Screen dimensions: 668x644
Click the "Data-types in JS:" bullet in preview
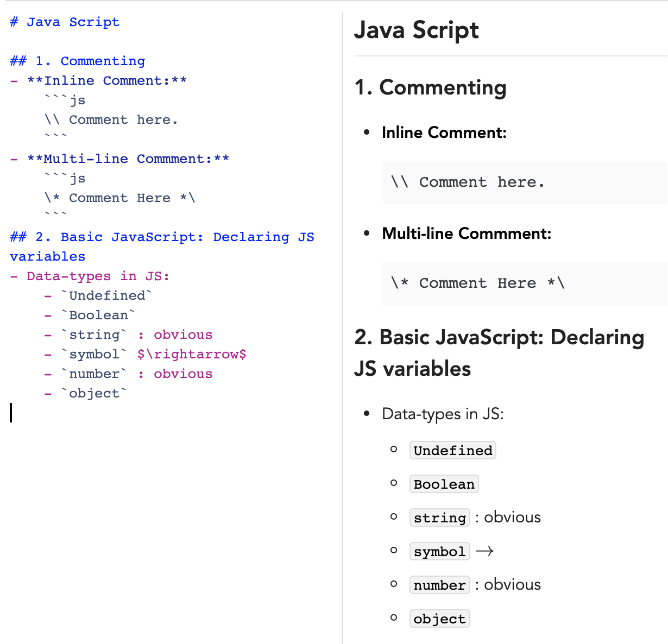(442, 414)
